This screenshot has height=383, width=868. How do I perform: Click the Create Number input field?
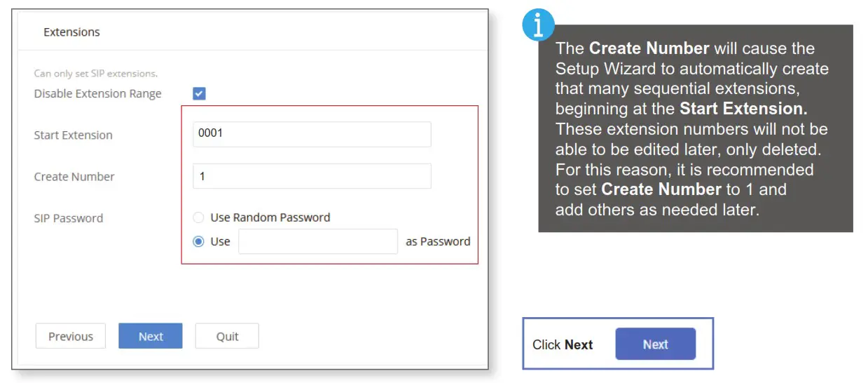[x=312, y=176]
